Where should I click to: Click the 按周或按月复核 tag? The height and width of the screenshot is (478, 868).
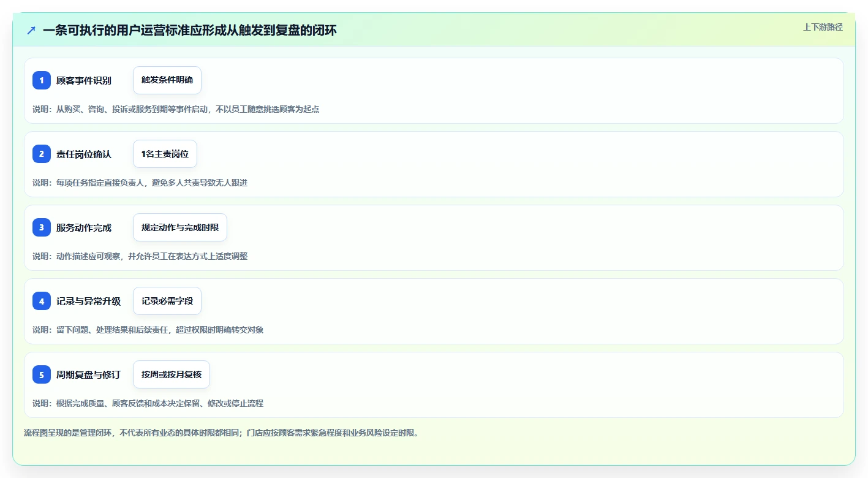point(172,374)
